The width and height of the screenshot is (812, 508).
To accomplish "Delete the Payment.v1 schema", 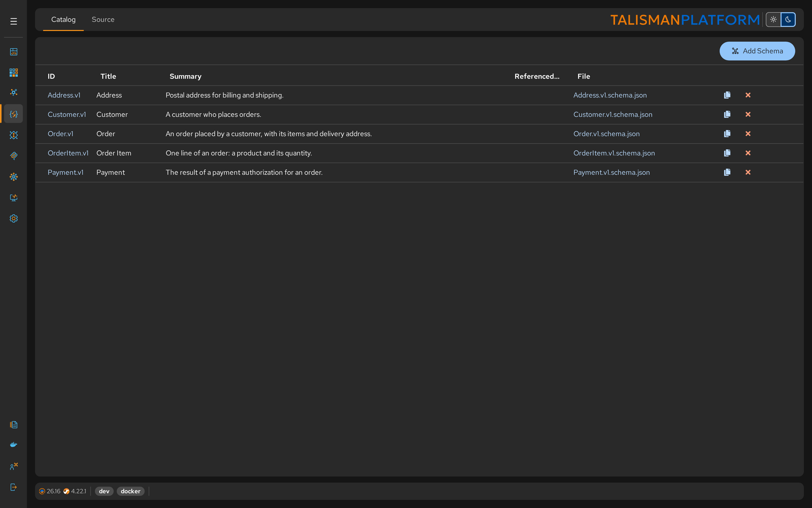I will tap(748, 172).
